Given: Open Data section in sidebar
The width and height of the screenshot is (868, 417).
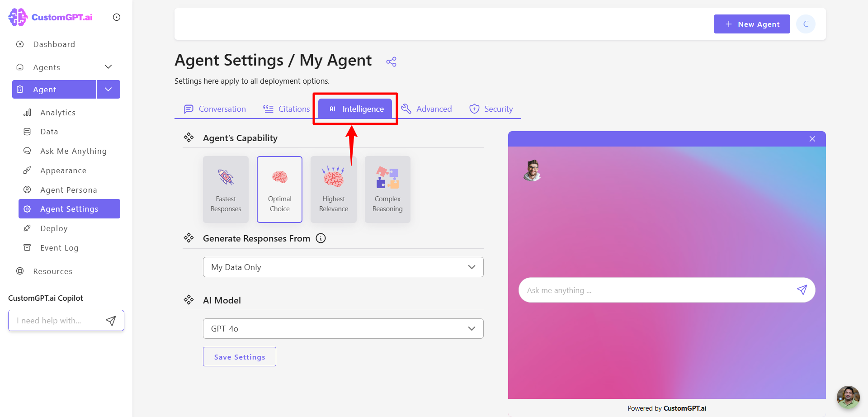Looking at the screenshot, I should 49,132.
